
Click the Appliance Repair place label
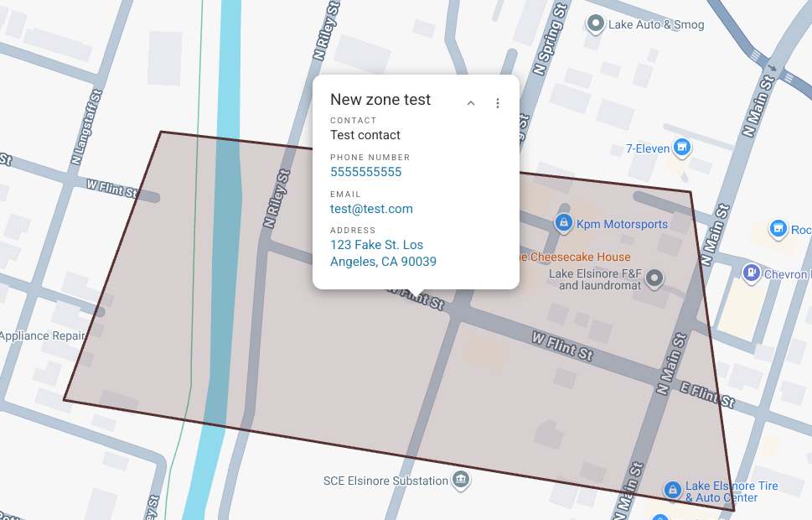[43, 335]
